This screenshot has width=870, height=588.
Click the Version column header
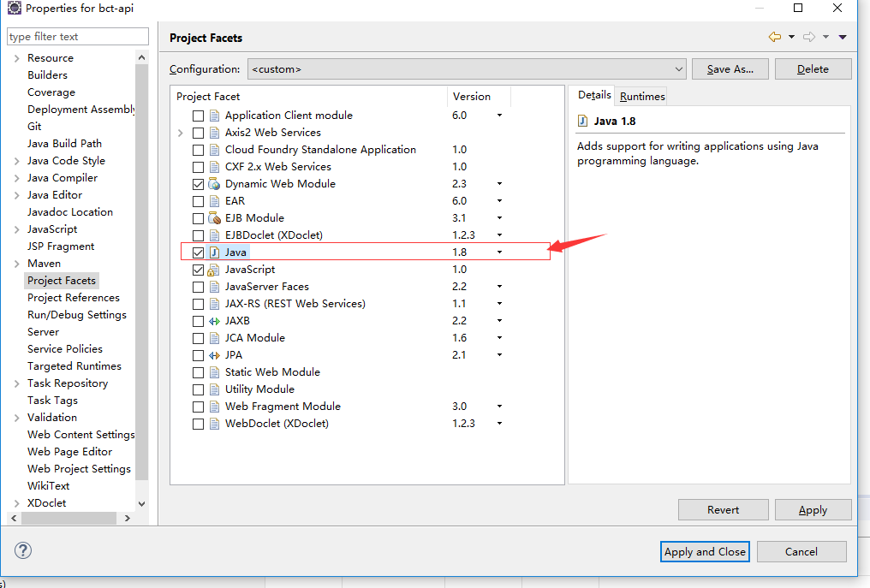(x=479, y=97)
